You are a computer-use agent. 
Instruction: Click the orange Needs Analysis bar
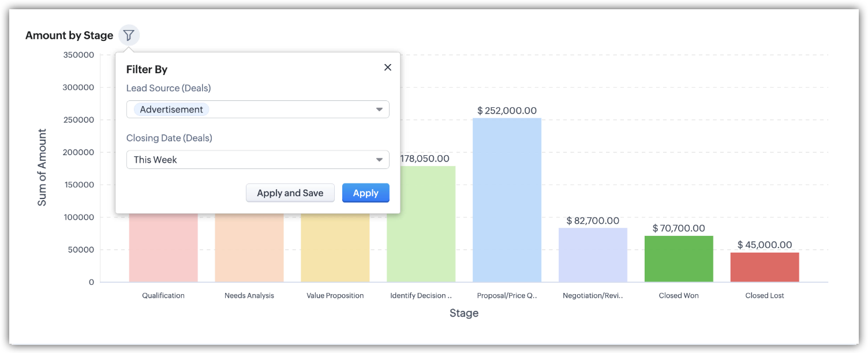[249, 248]
